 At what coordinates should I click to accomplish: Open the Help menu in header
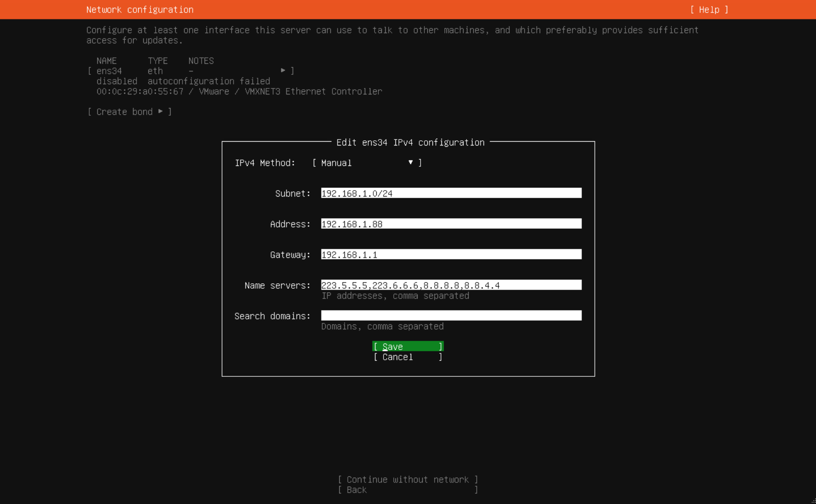pos(709,9)
